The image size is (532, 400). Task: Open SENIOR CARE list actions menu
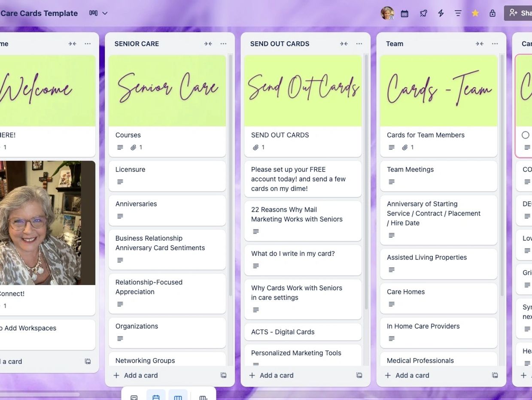coord(223,44)
